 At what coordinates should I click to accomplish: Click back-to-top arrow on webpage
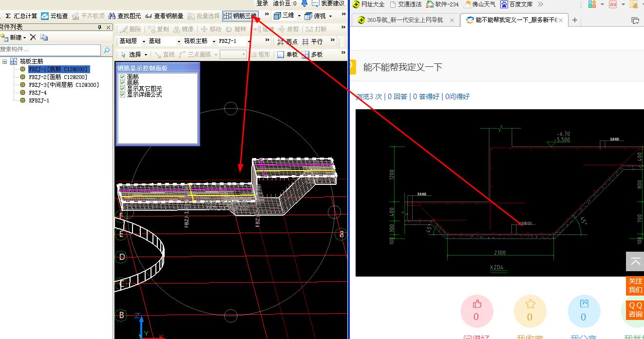tap(635, 262)
